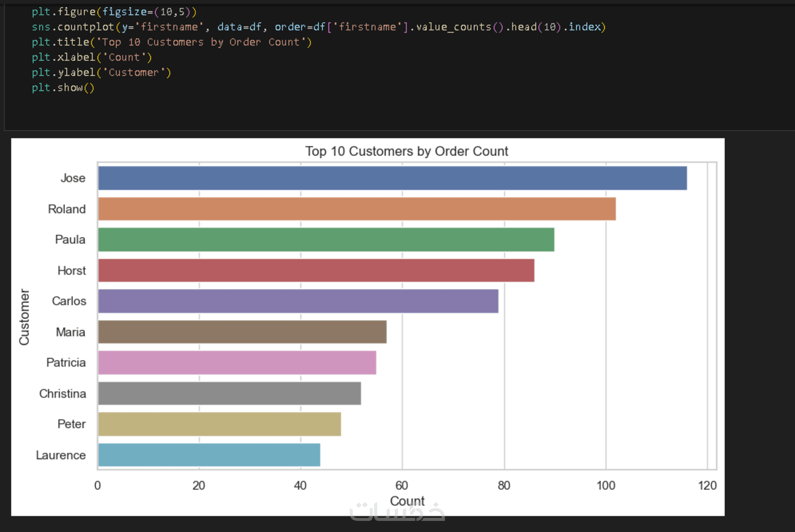Click the blue Jose bar
The height and width of the screenshot is (532, 795).
[392, 178]
